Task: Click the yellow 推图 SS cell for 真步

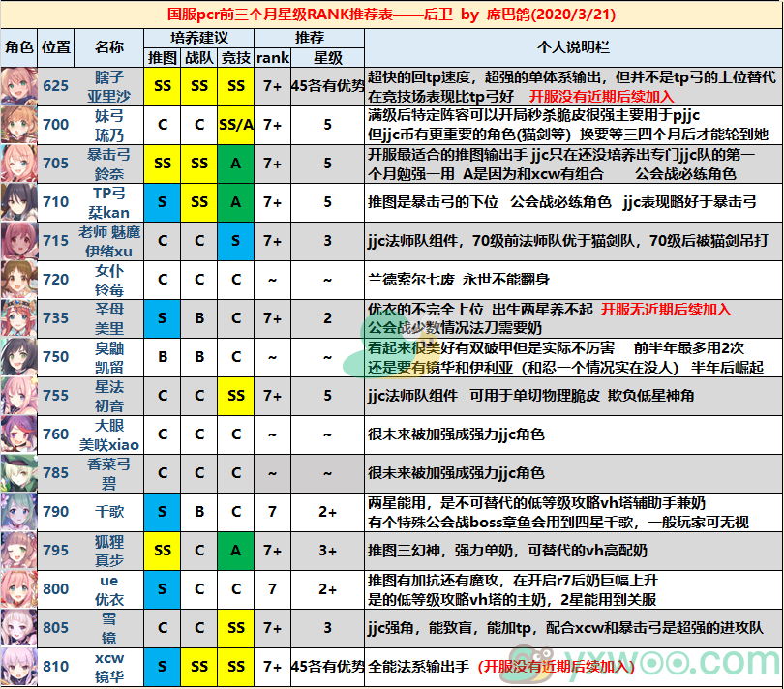Action: [x=162, y=551]
